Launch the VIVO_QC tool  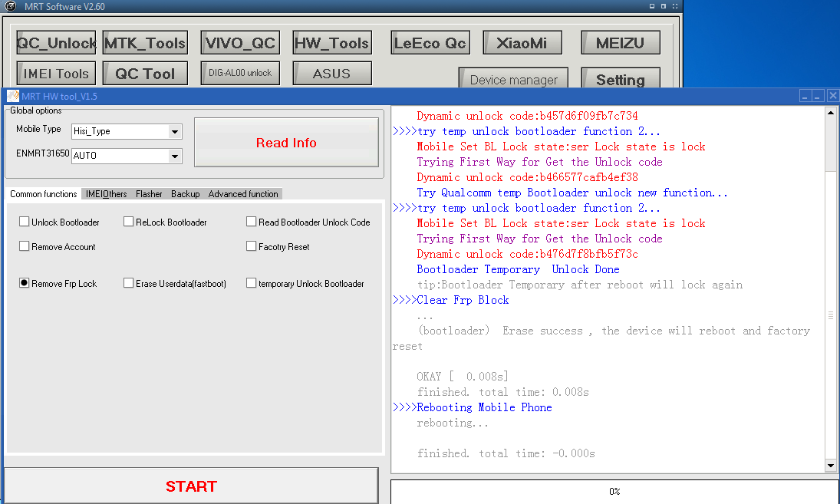[241, 43]
